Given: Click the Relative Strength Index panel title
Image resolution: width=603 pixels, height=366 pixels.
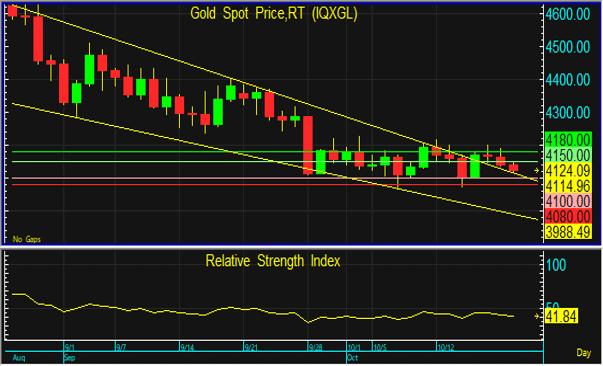Looking at the screenshot, I should pyautogui.click(x=273, y=261).
